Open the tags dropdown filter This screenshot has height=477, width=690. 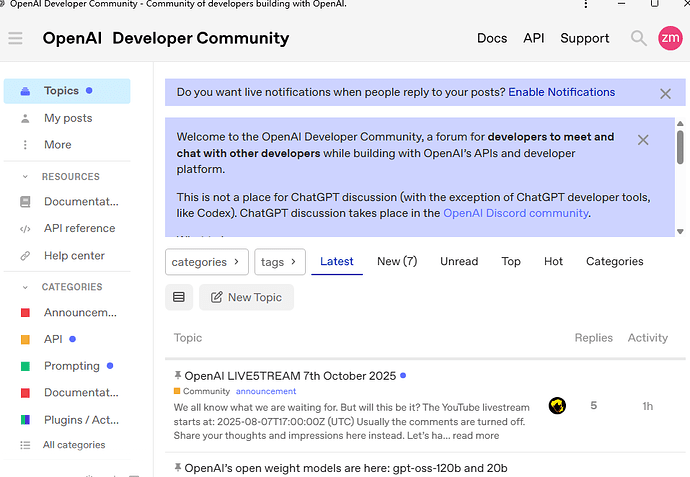280,262
